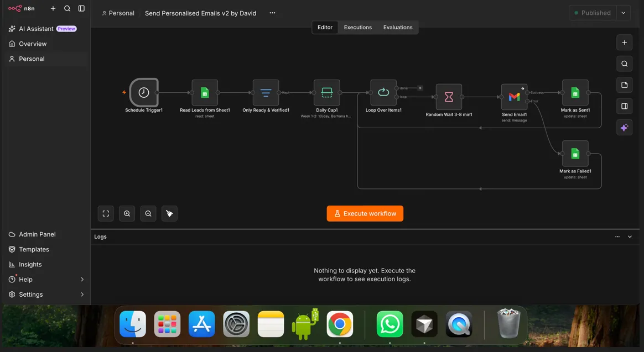The width and height of the screenshot is (644, 352).
Task: Open Insights
Action: (30, 265)
